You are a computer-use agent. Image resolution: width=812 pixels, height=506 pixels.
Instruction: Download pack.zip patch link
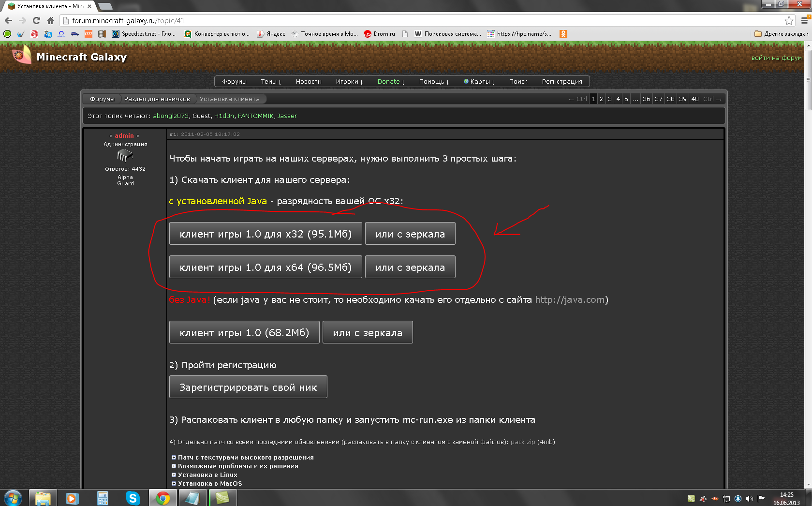point(523,442)
